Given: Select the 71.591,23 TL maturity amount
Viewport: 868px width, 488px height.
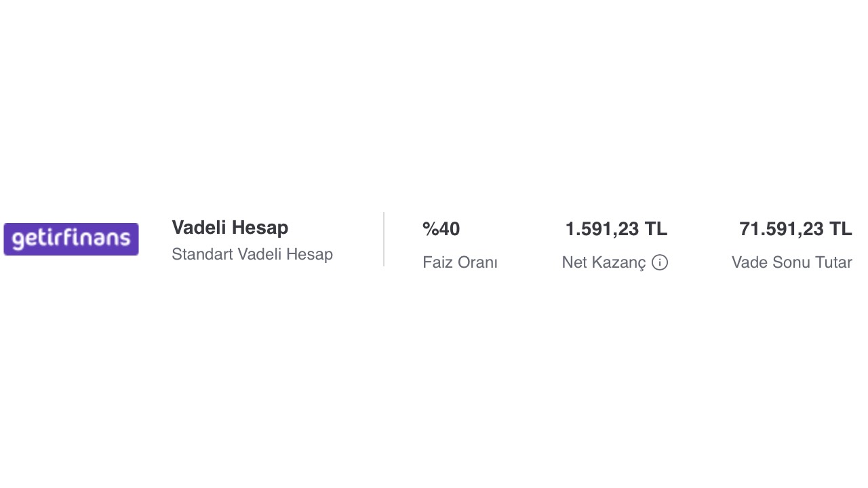Looking at the screenshot, I should tap(795, 229).
